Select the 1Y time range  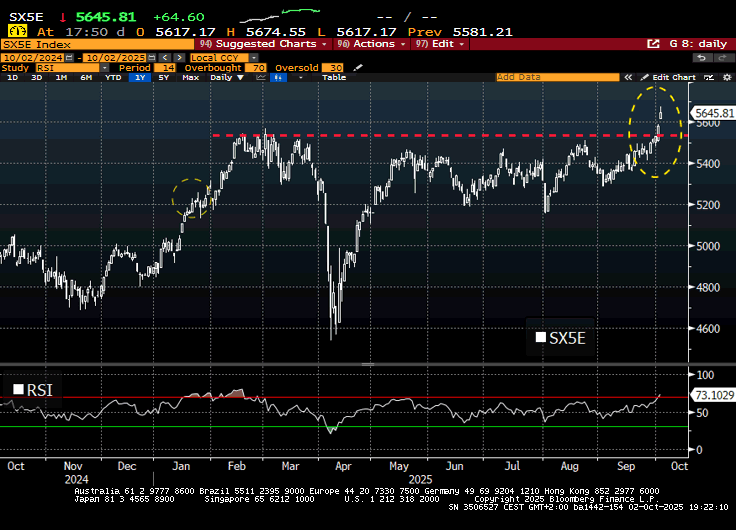138,77
